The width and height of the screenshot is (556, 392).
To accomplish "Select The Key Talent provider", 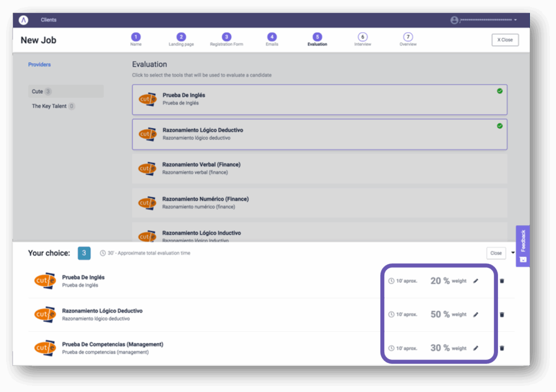I will (53, 106).
